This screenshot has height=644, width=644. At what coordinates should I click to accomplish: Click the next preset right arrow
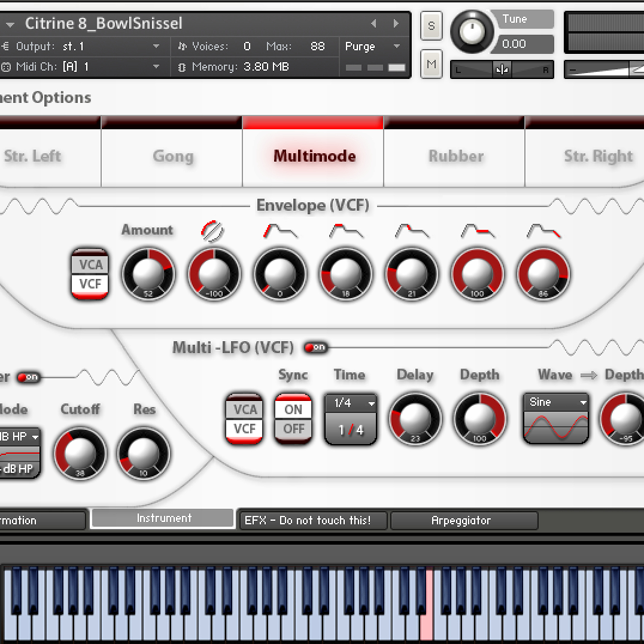point(396,23)
